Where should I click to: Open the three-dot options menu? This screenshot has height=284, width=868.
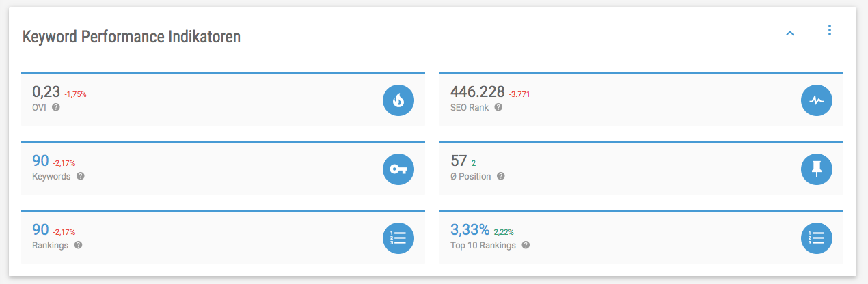(x=830, y=30)
